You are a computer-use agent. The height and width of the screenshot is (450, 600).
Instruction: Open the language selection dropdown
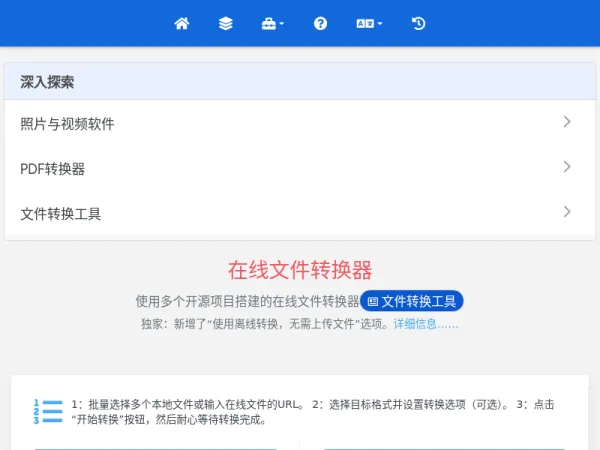click(369, 24)
